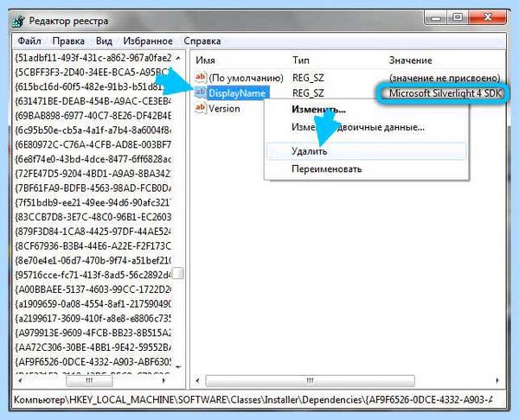Select the {AF9F6526-0DCE-4332 key
The image size is (519, 420).
[93, 362]
